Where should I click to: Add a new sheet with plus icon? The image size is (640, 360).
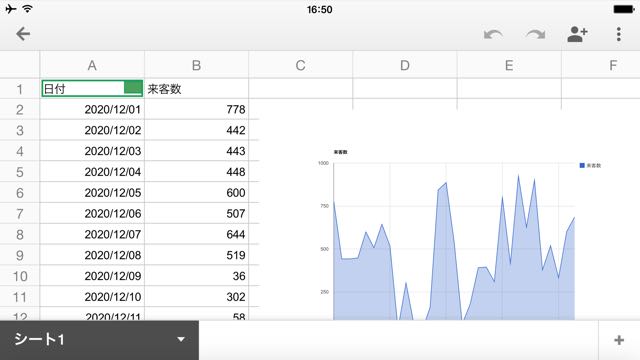619,340
